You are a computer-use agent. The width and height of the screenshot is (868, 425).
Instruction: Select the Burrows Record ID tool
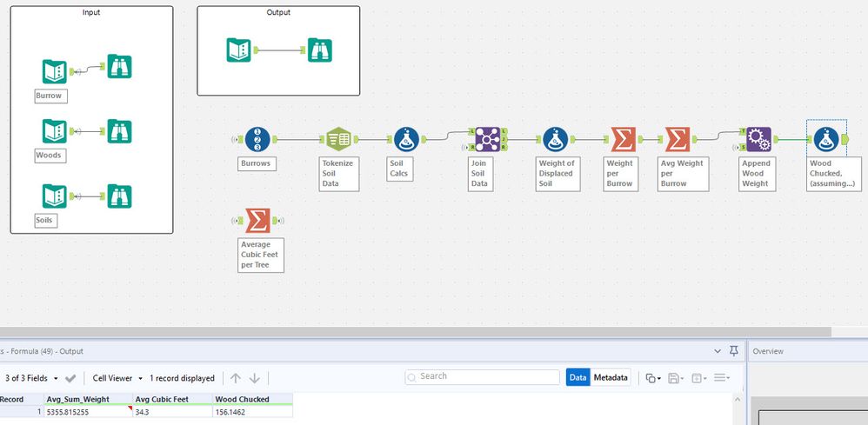[257, 139]
